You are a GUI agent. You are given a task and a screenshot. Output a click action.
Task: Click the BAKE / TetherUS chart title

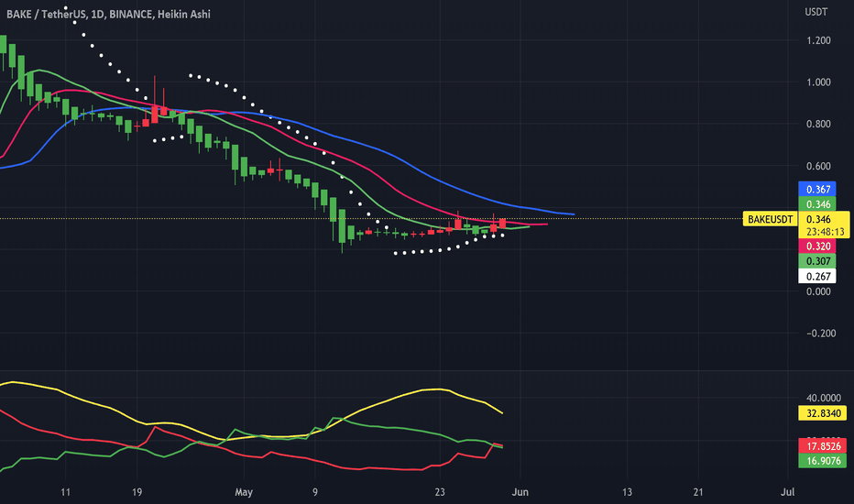[108, 14]
